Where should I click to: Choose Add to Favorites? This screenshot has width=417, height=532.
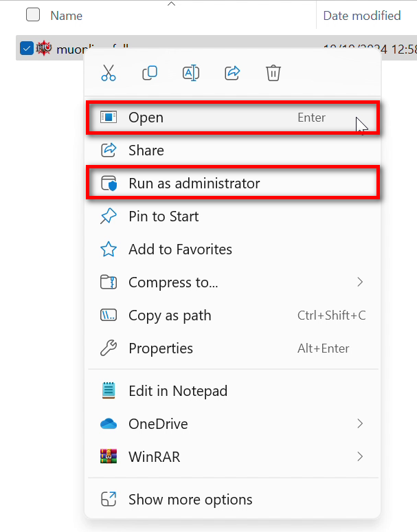tap(180, 250)
